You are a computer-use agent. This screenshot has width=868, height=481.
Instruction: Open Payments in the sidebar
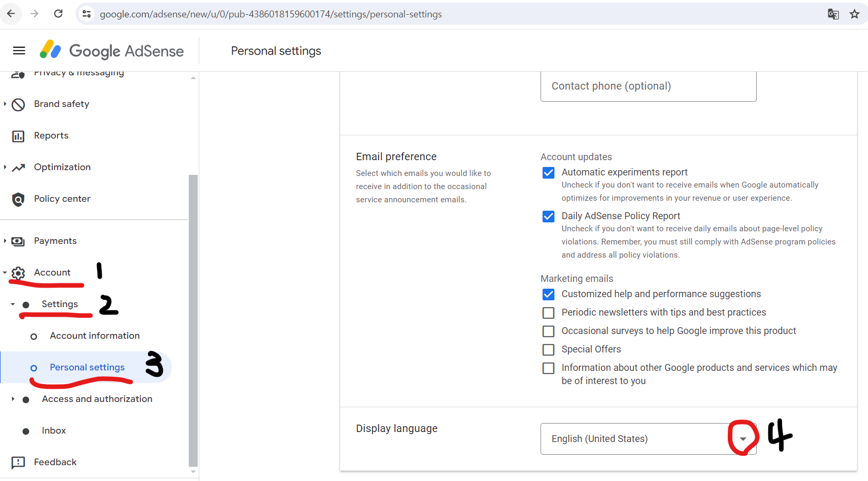[x=55, y=241]
